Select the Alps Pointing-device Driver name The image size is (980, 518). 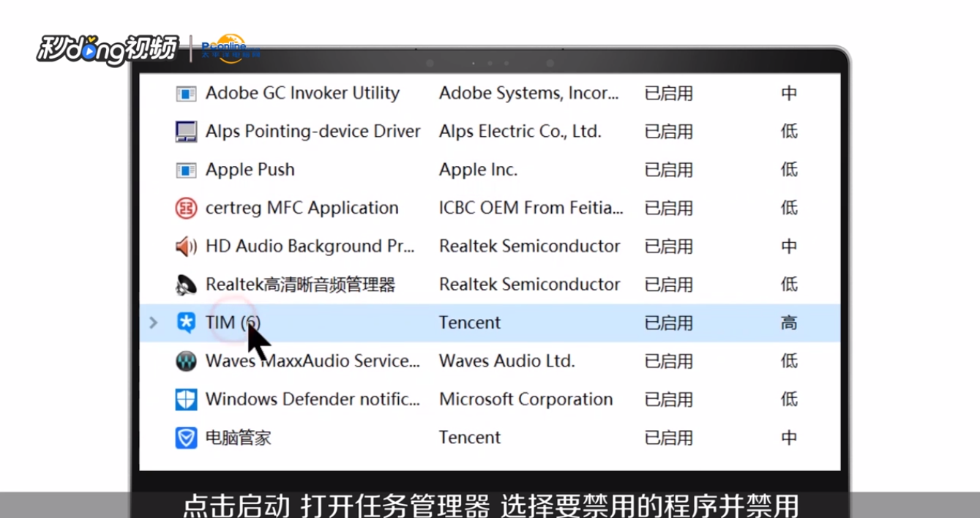coord(313,132)
